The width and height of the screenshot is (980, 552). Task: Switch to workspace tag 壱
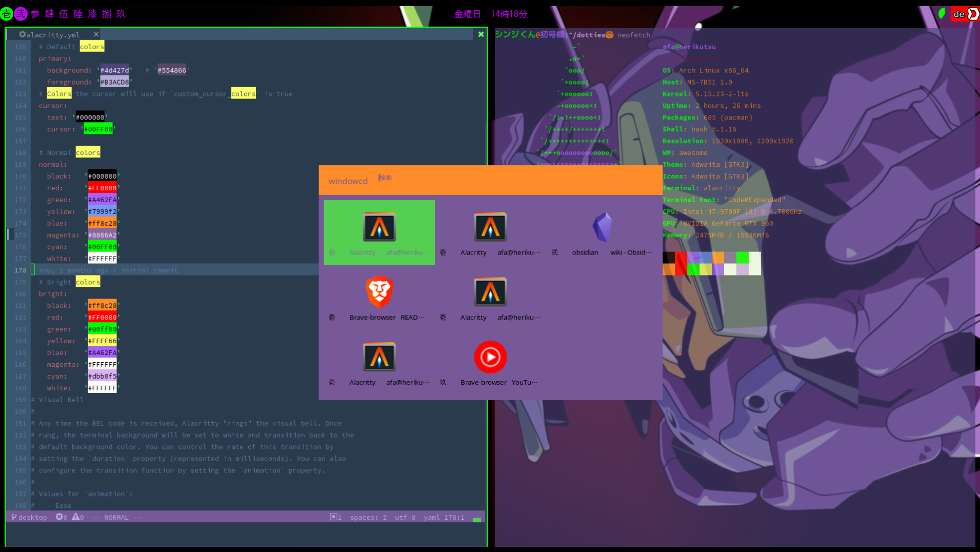click(6, 14)
